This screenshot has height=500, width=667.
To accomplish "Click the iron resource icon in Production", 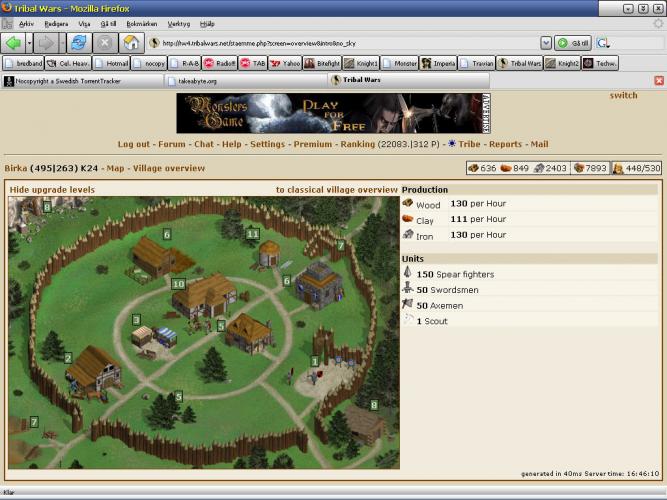I will tap(408, 234).
